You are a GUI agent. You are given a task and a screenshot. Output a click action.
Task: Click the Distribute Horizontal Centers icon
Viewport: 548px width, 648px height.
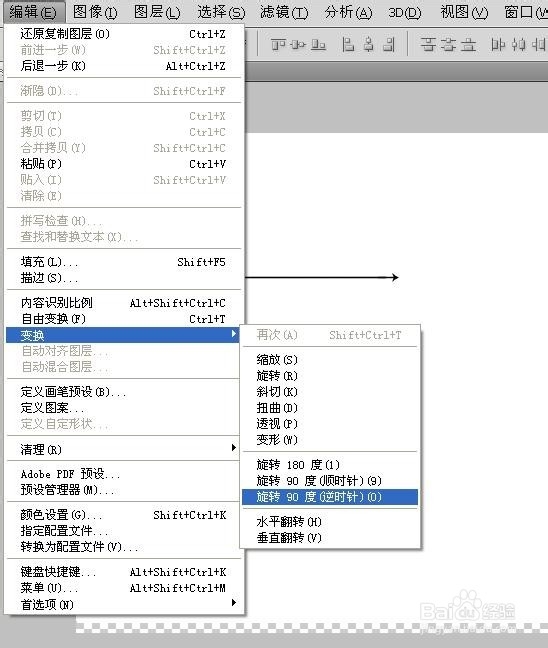click(518, 44)
